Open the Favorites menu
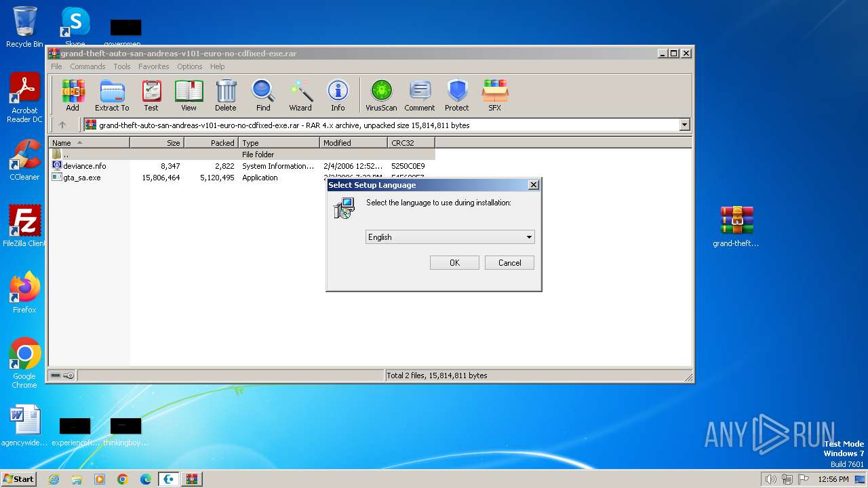868x488 pixels. point(154,66)
